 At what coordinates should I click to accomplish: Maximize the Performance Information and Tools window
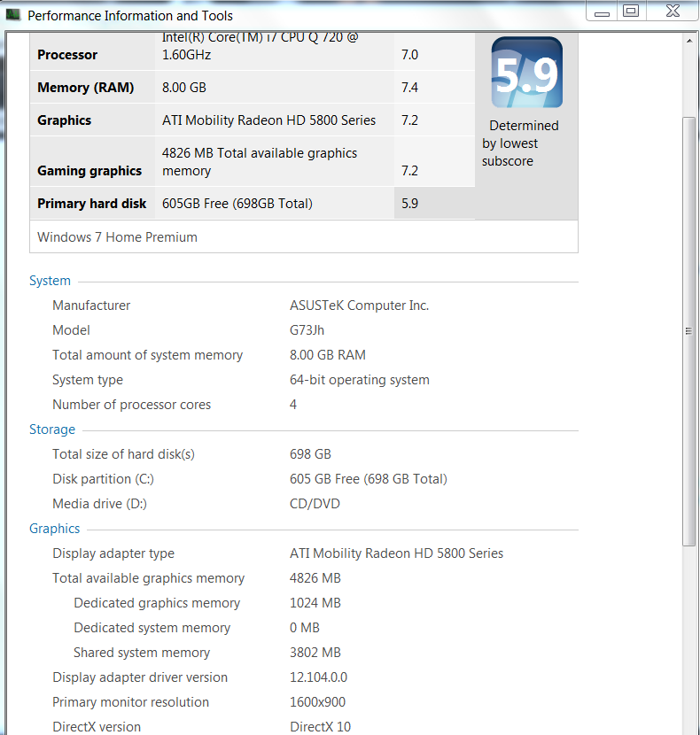point(631,12)
